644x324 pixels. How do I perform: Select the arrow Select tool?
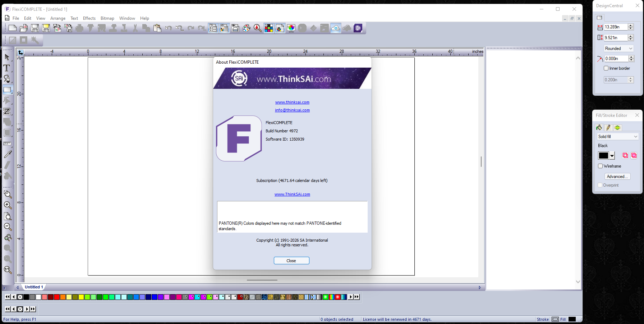7,57
